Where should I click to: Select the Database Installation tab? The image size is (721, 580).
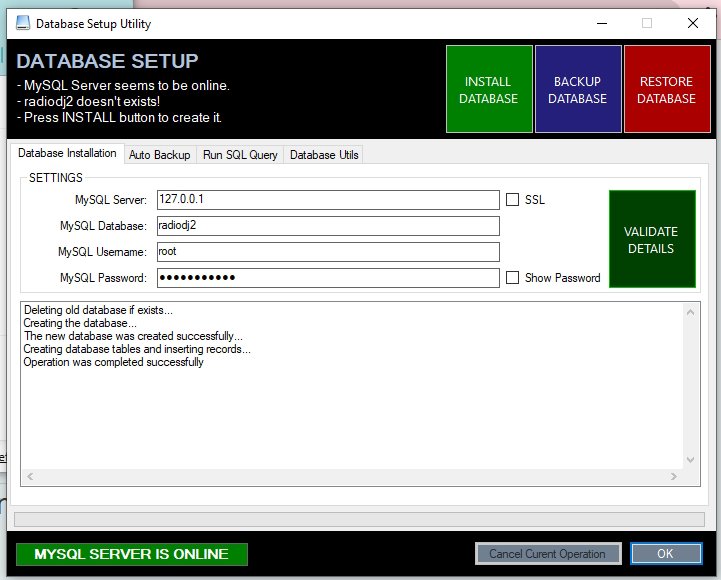[68, 154]
